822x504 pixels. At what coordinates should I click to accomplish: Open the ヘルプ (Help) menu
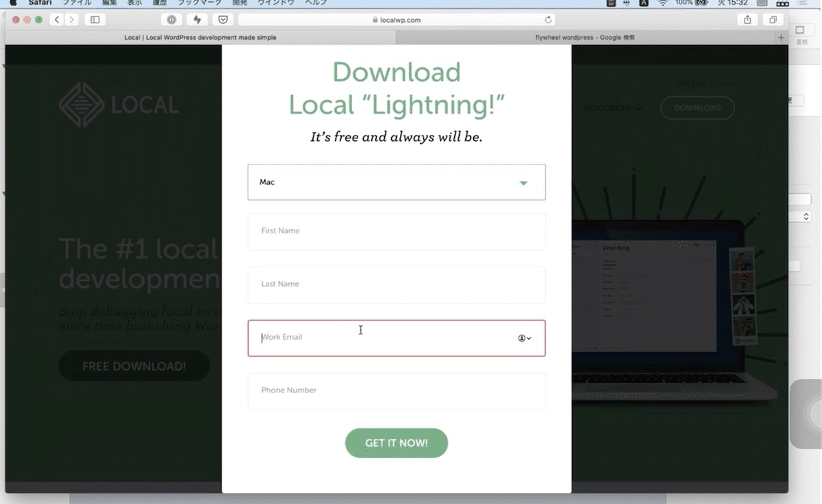click(x=316, y=3)
